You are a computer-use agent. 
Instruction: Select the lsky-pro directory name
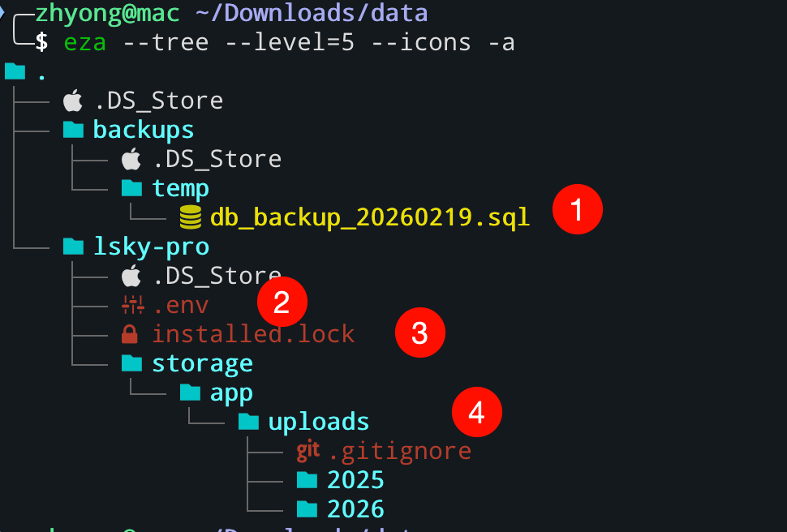[151, 247]
